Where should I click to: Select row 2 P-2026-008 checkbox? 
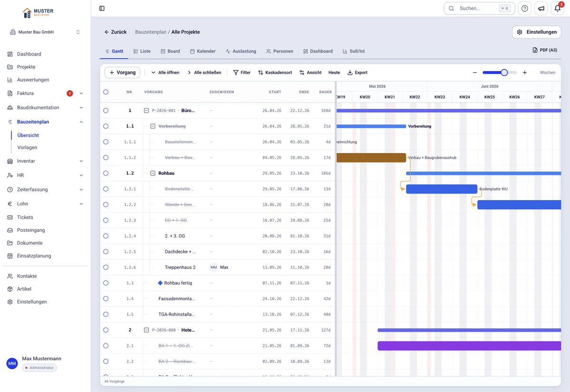pyautogui.click(x=105, y=330)
